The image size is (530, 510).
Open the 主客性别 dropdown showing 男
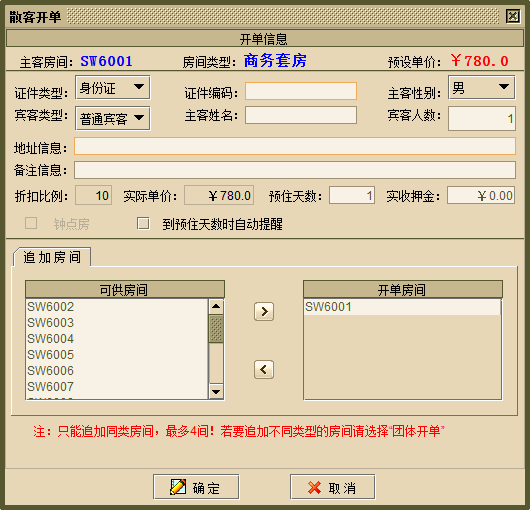[x=482, y=88]
